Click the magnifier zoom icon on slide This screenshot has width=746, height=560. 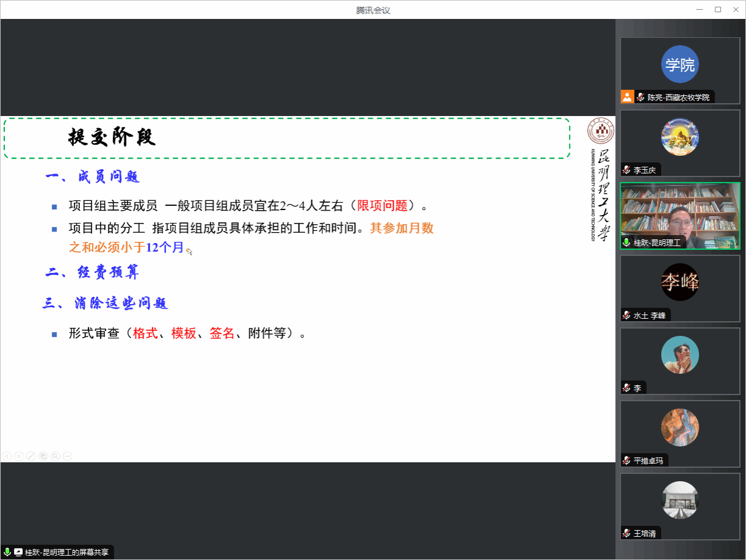point(56,456)
